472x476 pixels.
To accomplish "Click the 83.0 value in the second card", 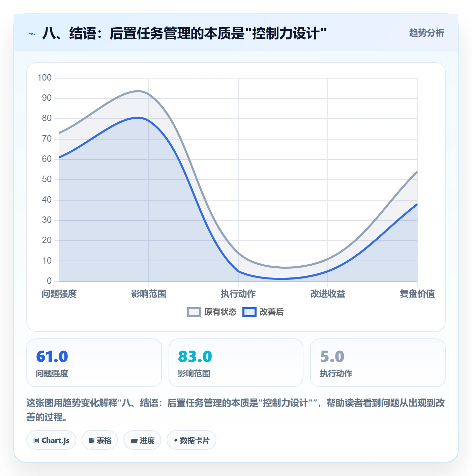I will point(195,357).
